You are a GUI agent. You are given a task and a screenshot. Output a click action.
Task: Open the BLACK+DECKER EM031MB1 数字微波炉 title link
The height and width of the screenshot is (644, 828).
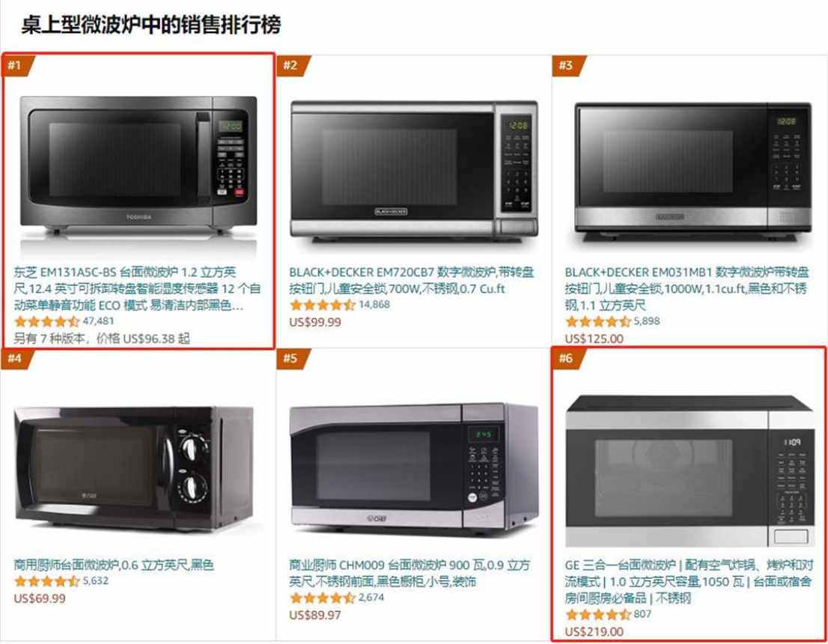point(687,288)
